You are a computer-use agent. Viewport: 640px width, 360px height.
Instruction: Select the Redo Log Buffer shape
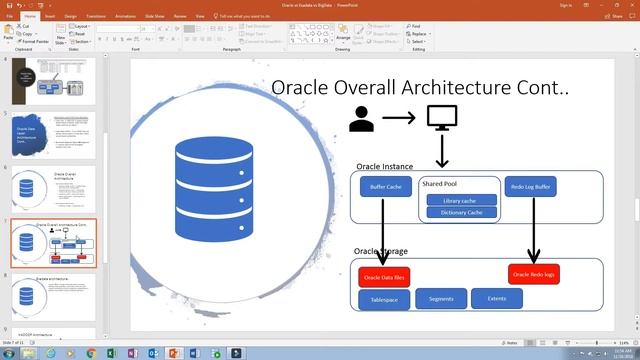point(530,187)
